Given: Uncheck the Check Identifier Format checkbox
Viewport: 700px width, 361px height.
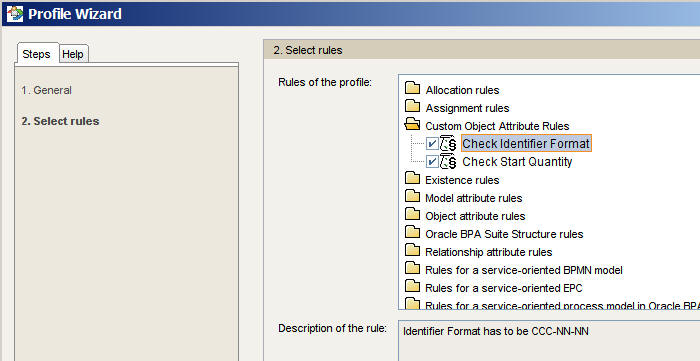Looking at the screenshot, I should click(432, 144).
